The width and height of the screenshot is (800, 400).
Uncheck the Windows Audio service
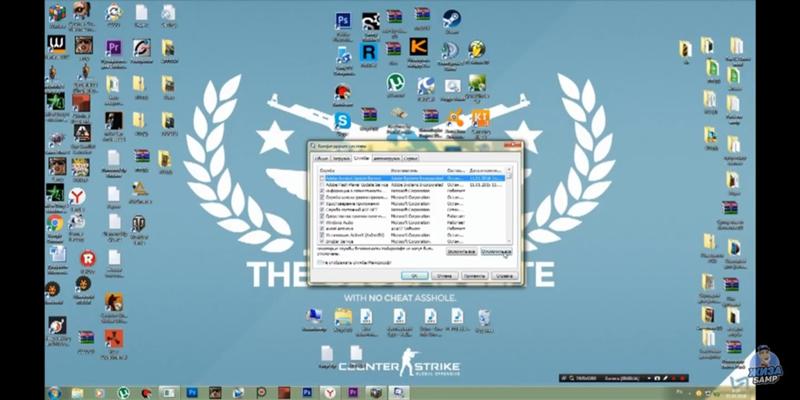coord(321,222)
